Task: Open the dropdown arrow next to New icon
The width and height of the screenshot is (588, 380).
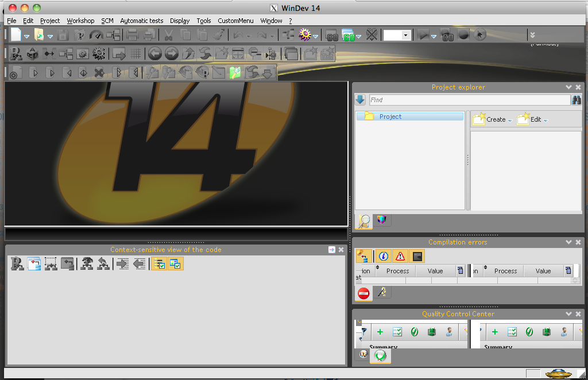Action: (x=26, y=37)
